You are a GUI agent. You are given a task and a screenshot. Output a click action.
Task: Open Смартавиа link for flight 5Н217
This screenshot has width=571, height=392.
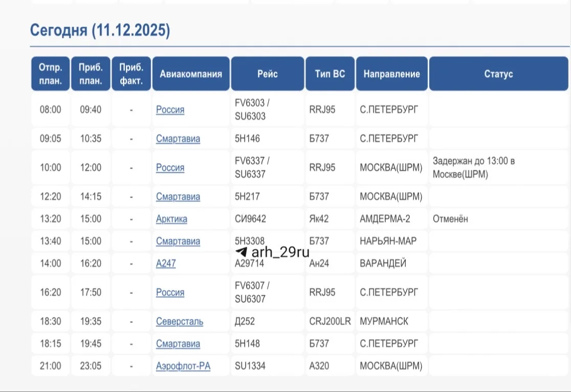(x=178, y=197)
